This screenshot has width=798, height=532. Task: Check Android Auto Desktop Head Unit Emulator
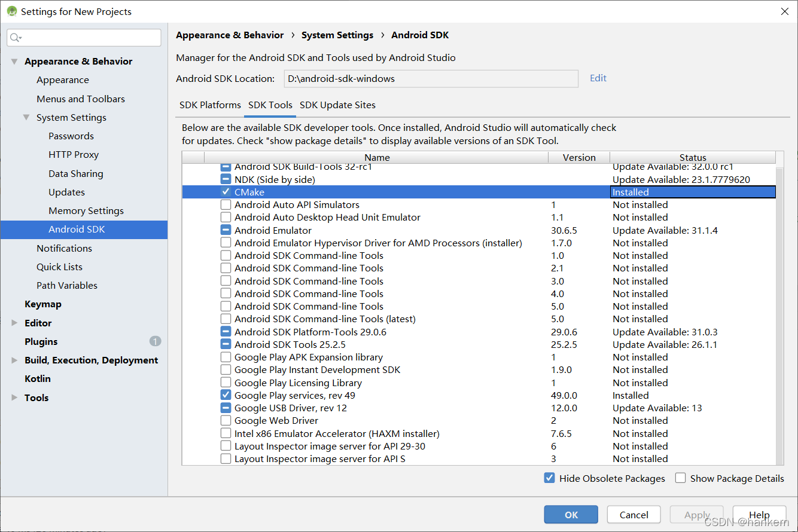(x=226, y=217)
